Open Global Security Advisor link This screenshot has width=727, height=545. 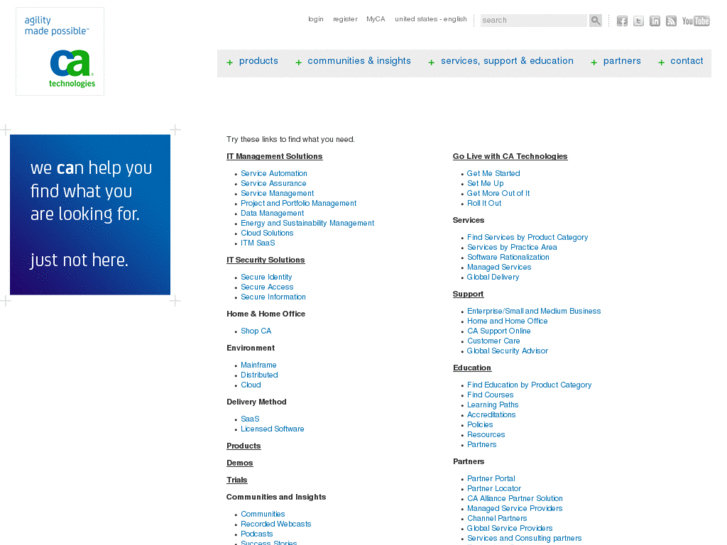[x=507, y=351]
